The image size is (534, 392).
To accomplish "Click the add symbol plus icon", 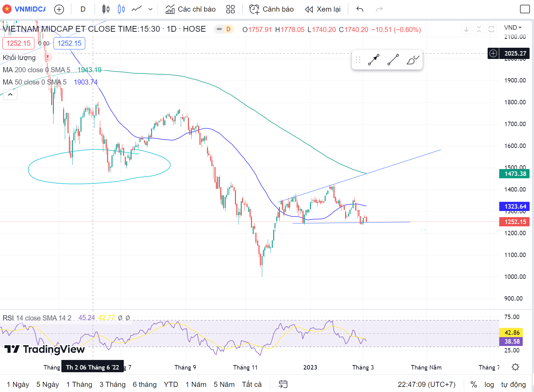I will click(x=59, y=9).
